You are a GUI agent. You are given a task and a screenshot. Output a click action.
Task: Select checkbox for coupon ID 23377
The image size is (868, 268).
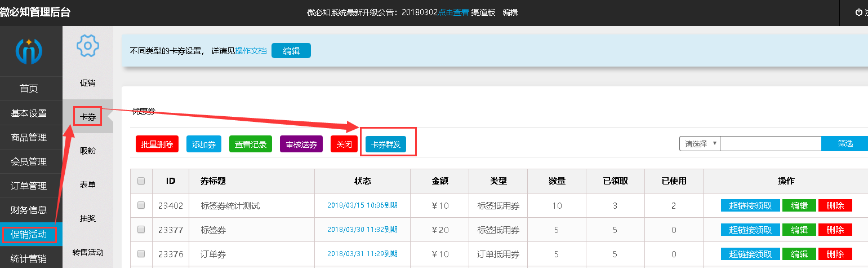141,230
